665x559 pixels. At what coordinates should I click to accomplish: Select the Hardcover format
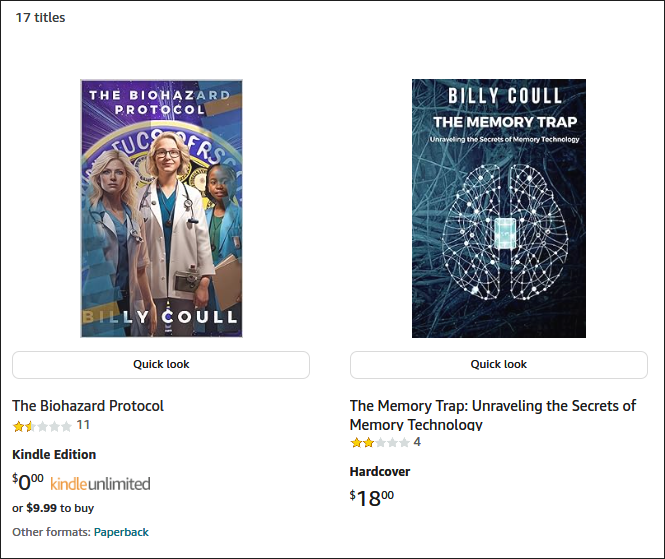pos(380,472)
